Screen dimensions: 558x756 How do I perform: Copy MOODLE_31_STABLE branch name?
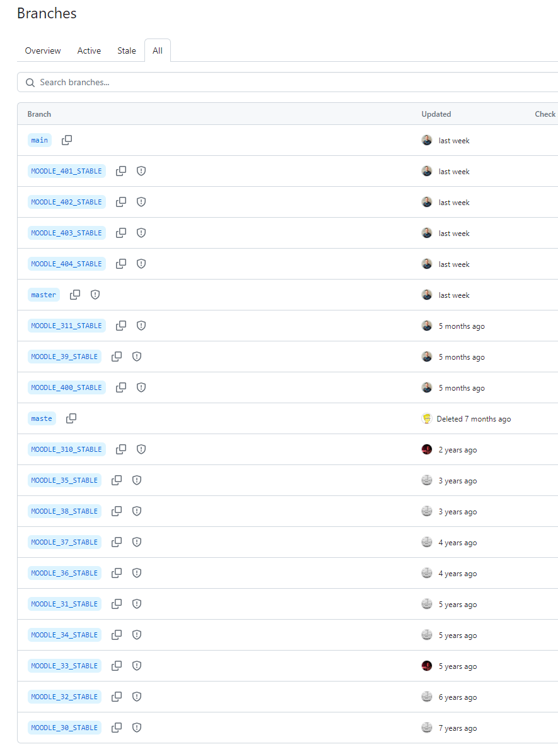[117, 604]
